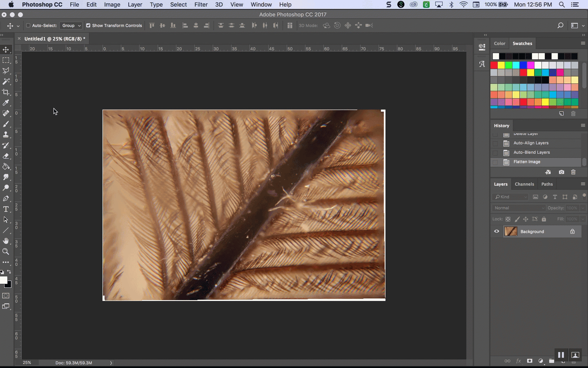Switch to the Color tab
Screen dimensions: 588x368
(x=499, y=43)
